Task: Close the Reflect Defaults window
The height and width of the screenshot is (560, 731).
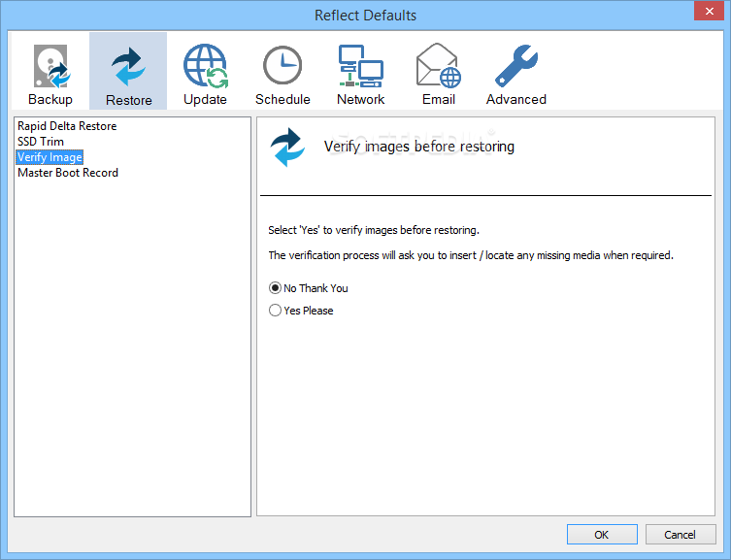Action: click(709, 11)
